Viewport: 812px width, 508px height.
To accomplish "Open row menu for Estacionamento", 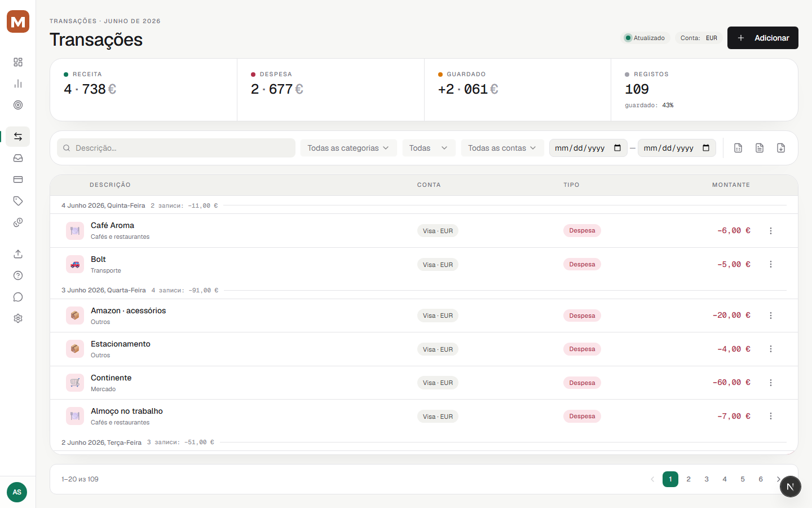I will click(771, 349).
